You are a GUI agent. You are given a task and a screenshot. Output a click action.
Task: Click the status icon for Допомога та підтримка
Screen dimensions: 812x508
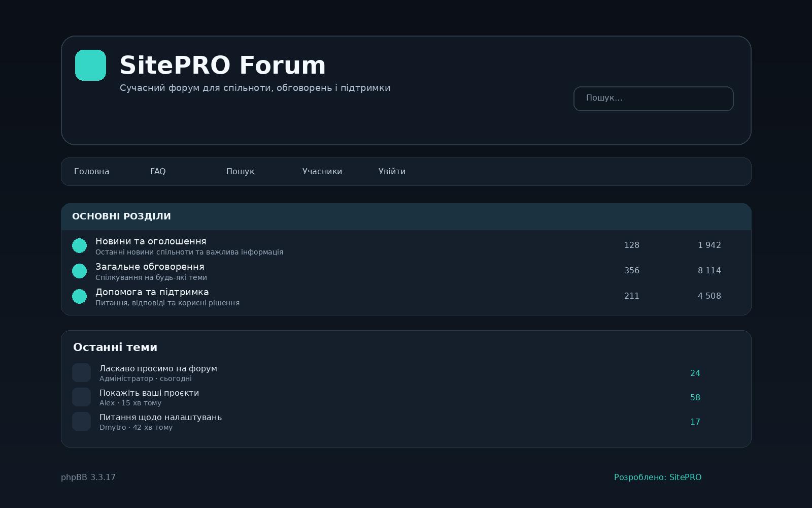79,296
